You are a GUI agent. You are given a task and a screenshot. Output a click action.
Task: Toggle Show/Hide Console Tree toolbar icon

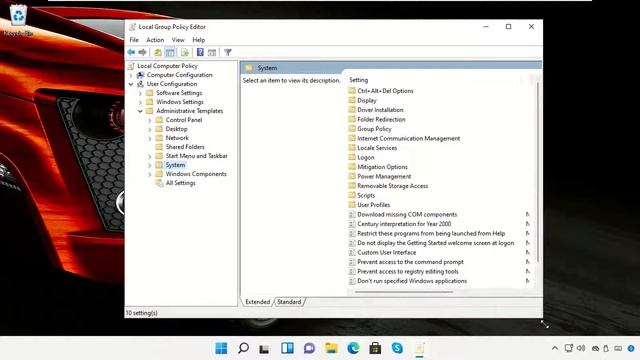click(x=170, y=52)
